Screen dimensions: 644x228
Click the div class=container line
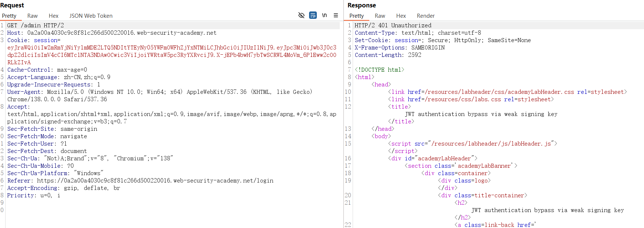(456, 173)
